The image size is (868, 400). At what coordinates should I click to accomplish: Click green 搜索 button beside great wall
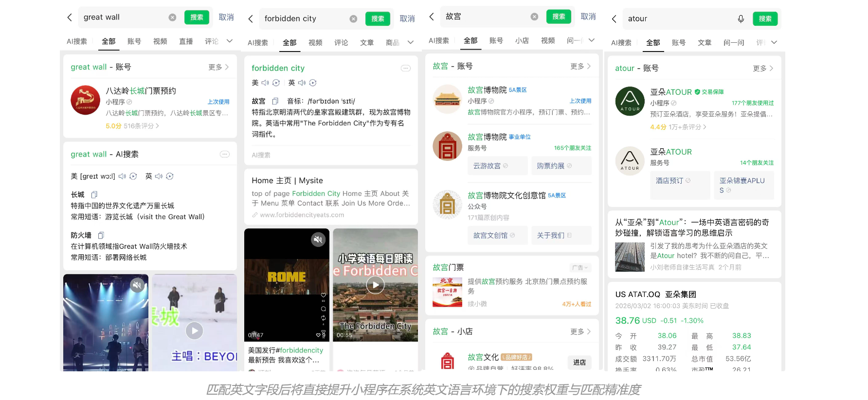197,17
